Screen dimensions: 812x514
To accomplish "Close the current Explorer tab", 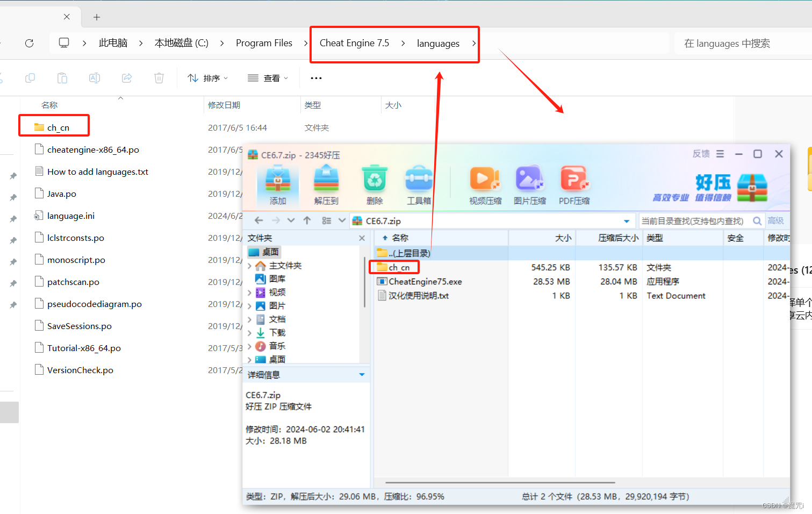I will pyautogui.click(x=67, y=17).
